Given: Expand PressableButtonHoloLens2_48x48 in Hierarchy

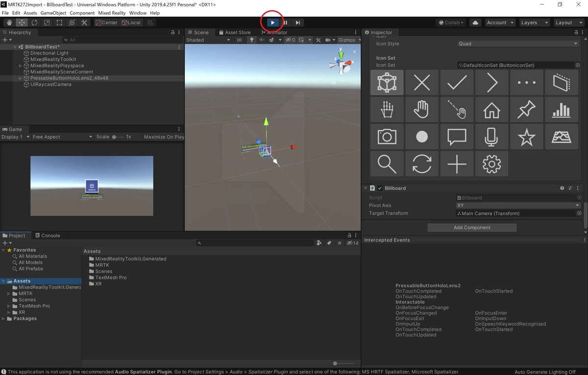Looking at the screenshot, I should (21, 78).
